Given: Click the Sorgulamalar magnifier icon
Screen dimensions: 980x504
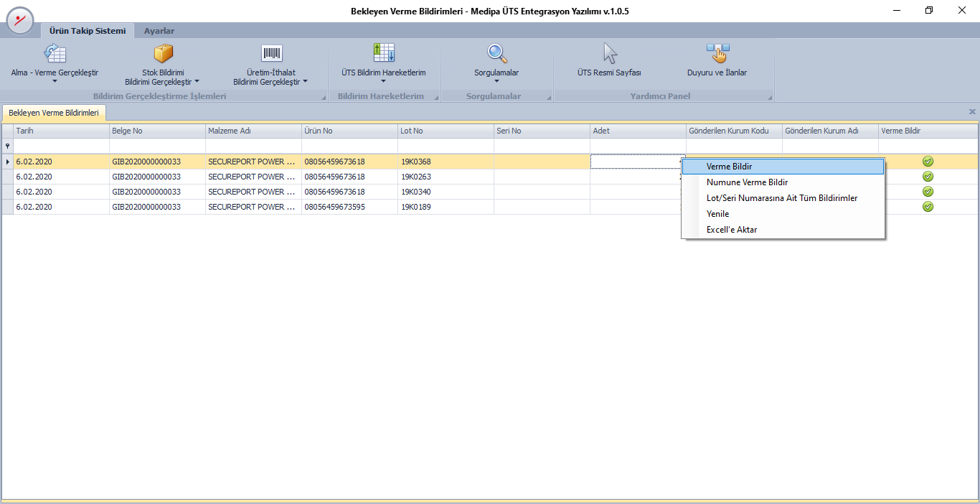Looking at the screenshot, I should click(x=496, y=54).
